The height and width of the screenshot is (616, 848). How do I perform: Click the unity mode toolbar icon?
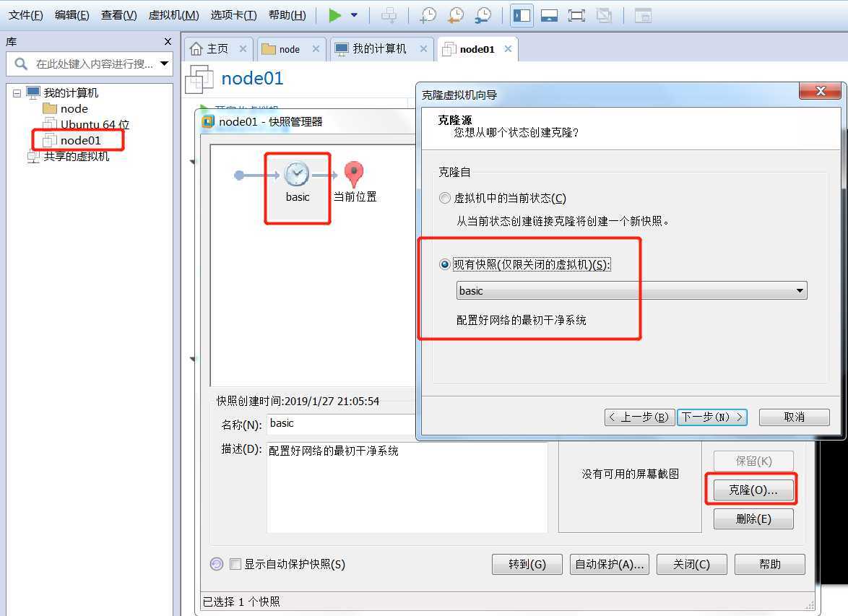(604, 16)
